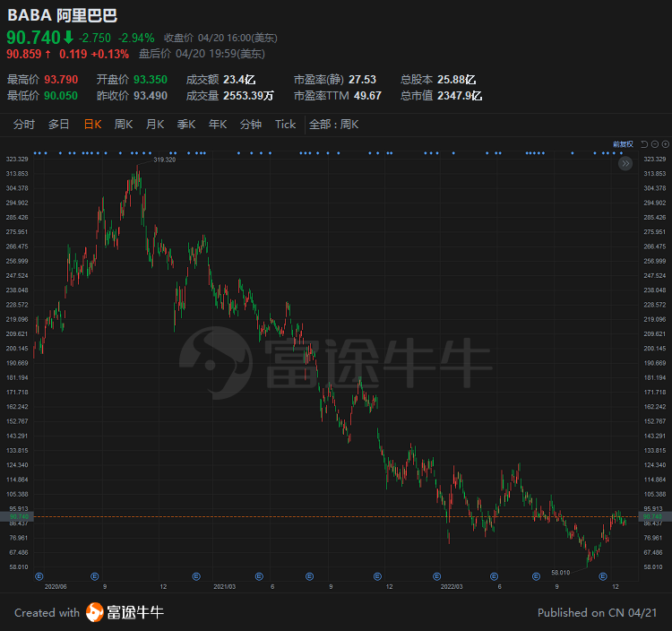Click the undo reset arrow above the chart
Image resolution: width=672 pixels, height=631 pixels.
(x=644, y=144)
